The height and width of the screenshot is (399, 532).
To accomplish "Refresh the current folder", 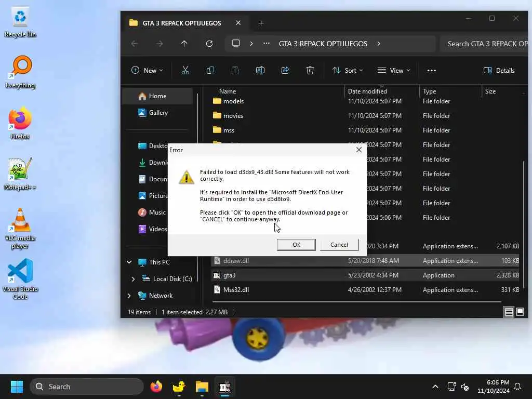I will click(x=209, y=44).
